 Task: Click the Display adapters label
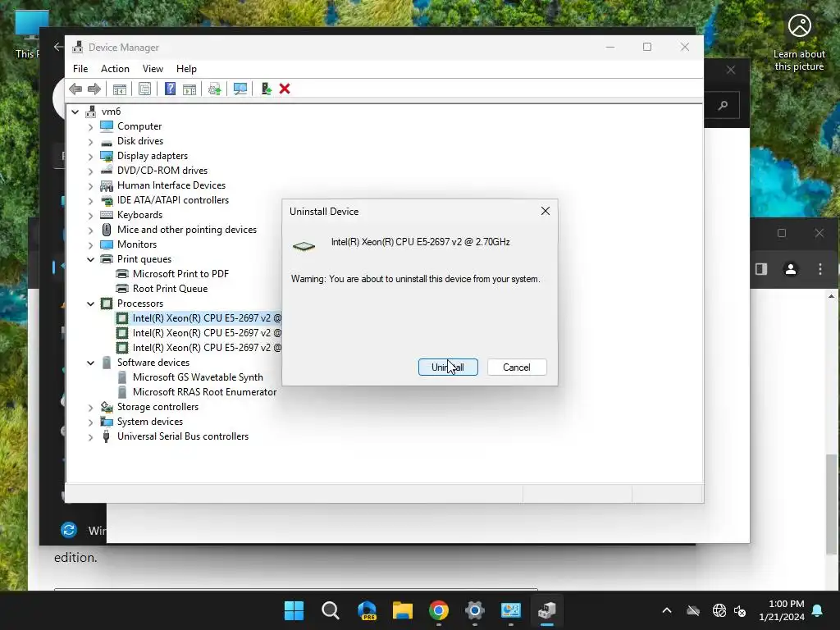(x=152, y=155)
